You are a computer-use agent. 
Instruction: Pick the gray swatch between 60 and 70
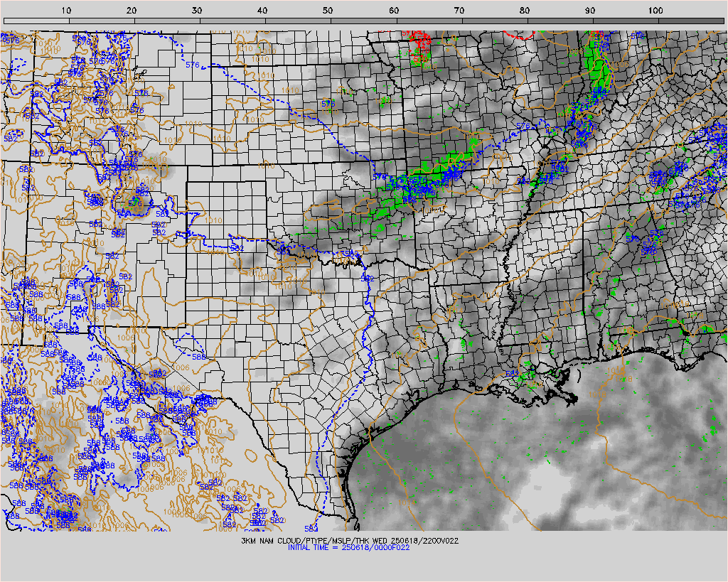tap(429, 21)
